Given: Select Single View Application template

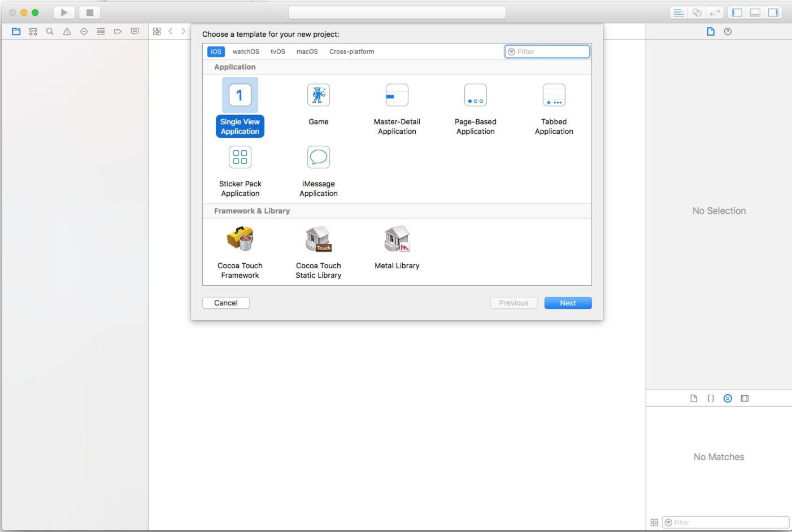Looking at the screenshot, I should [x=240, y=108].
